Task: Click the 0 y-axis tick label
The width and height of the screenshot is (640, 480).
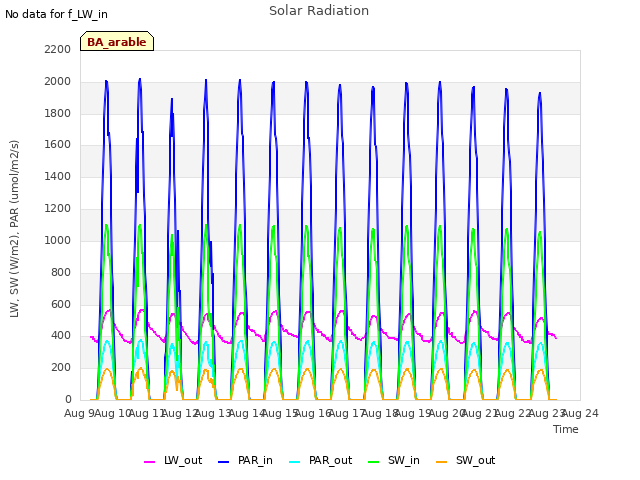Action: click(x=68, y=400)
